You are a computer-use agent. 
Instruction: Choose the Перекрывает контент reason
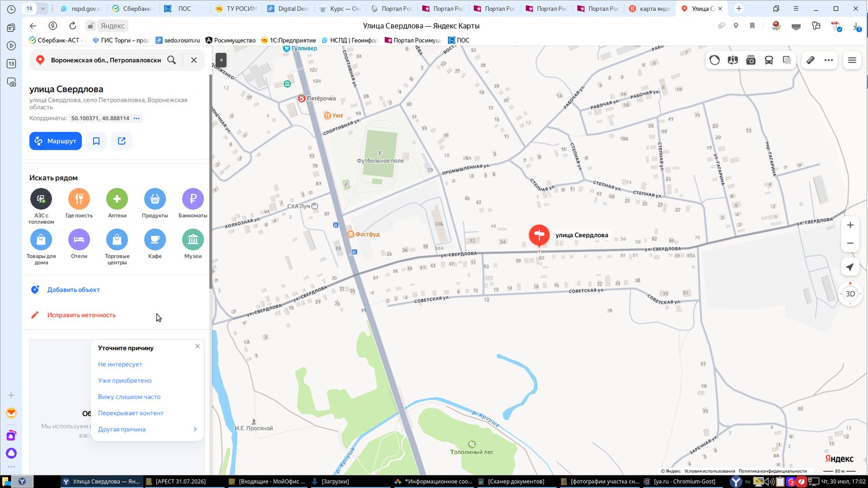(131, 413)
